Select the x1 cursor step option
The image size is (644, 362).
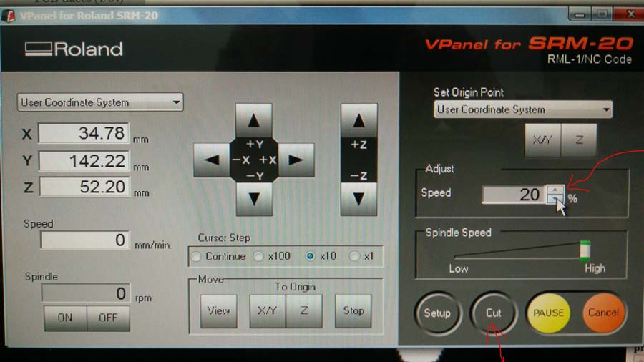pyautogui.click(x=354, y=256)
